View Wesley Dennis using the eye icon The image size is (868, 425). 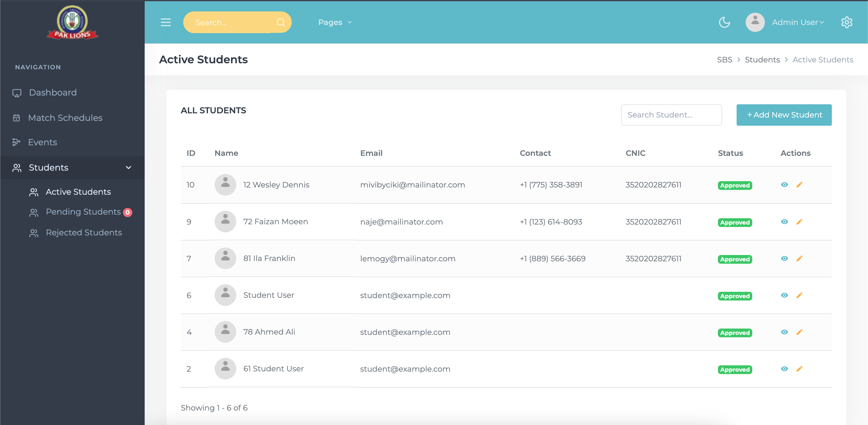click(785, 185)
